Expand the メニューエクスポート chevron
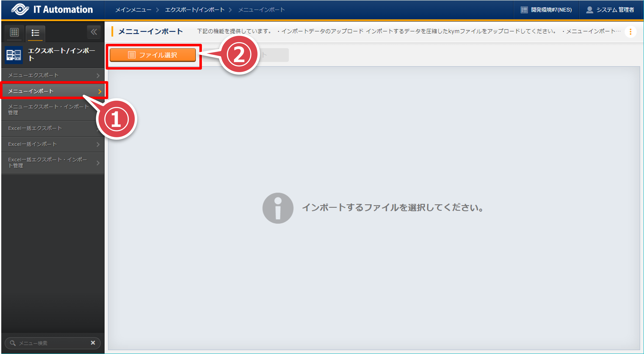The image size is (644, 354). click(98, 76)
